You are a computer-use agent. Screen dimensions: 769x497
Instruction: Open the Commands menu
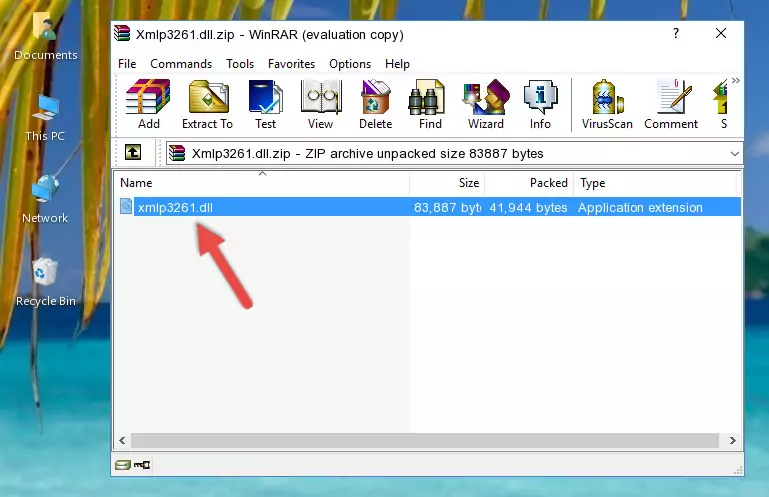[x=181, y=64]
